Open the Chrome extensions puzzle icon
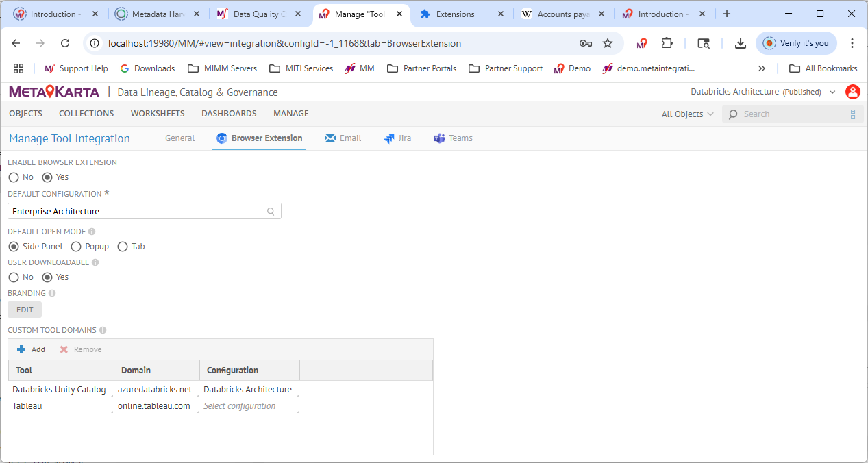The image size is (868, 463). (x=667, y=43)
